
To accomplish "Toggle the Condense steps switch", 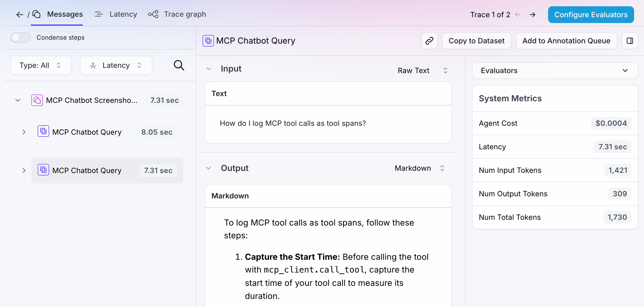I will (x=20, y=38).
